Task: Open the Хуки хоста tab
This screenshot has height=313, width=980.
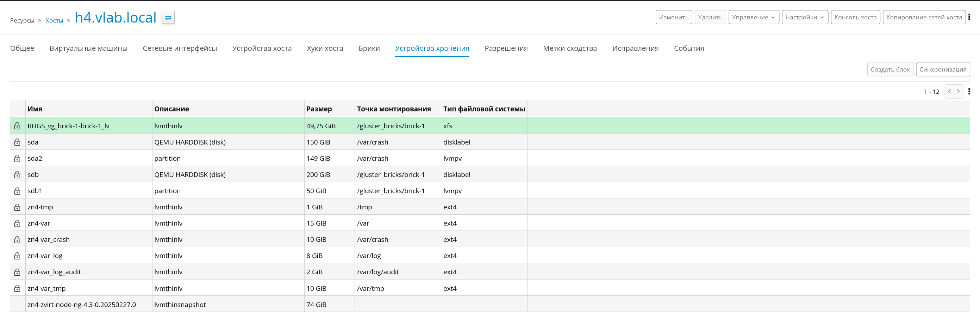Action: point(325,48)
